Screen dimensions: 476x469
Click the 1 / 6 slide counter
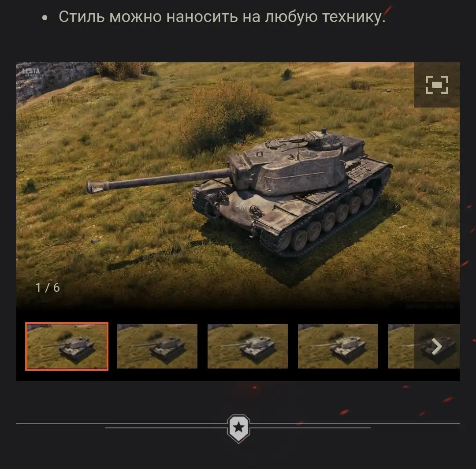48,287
